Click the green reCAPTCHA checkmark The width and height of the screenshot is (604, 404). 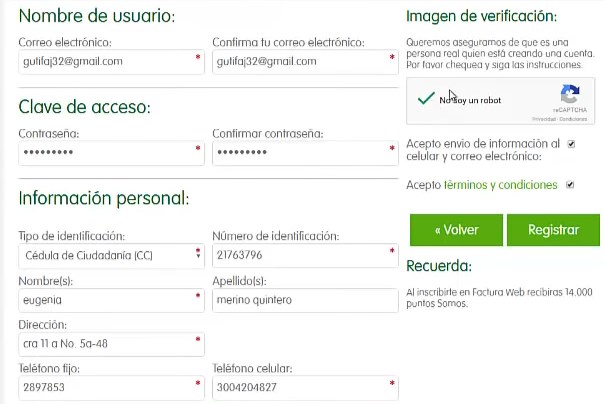coord(426,98)
